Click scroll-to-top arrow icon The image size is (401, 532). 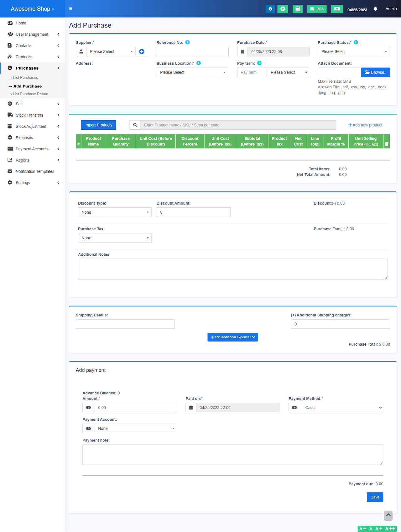388,515
